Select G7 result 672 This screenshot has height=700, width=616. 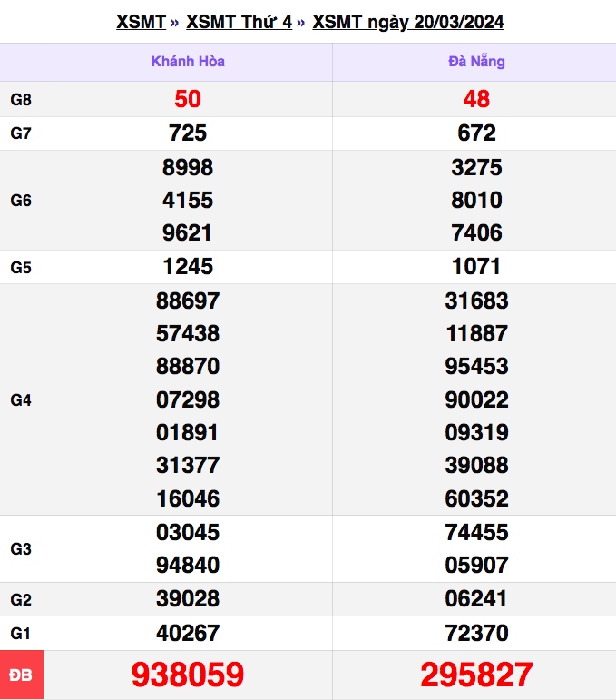(x=476, y=133)
